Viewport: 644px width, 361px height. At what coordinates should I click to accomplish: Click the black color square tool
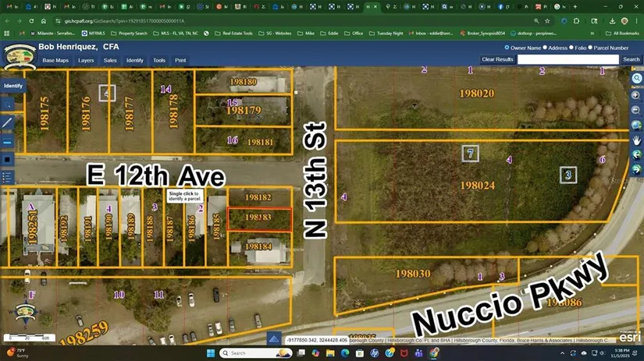coord(8,159)
